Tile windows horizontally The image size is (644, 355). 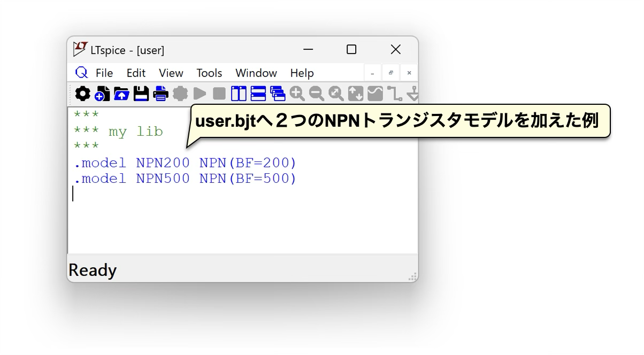click(x=258, y=94)
